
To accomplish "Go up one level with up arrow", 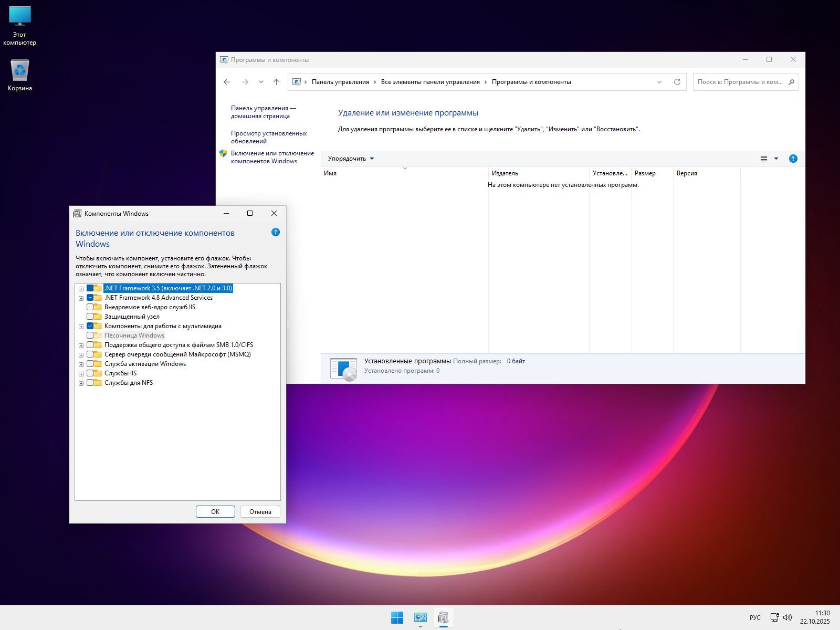I will pos(276,82).
